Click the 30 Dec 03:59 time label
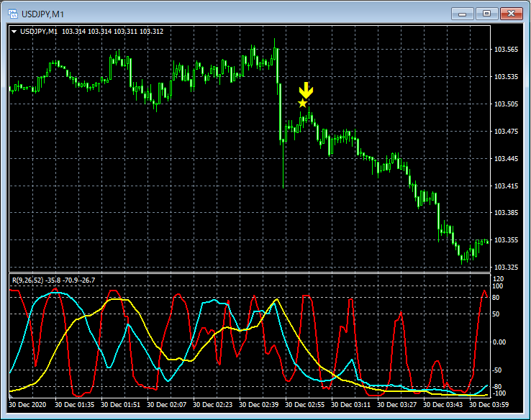 [490, 405]
